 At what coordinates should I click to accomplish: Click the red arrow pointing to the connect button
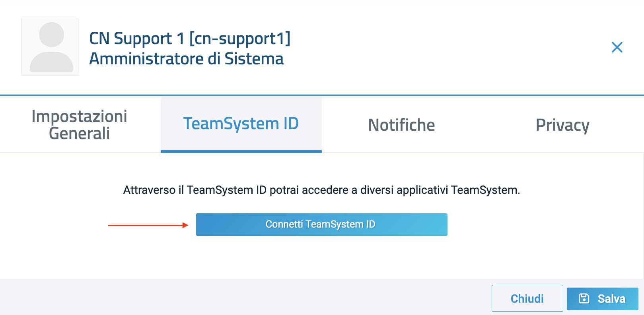148,225
